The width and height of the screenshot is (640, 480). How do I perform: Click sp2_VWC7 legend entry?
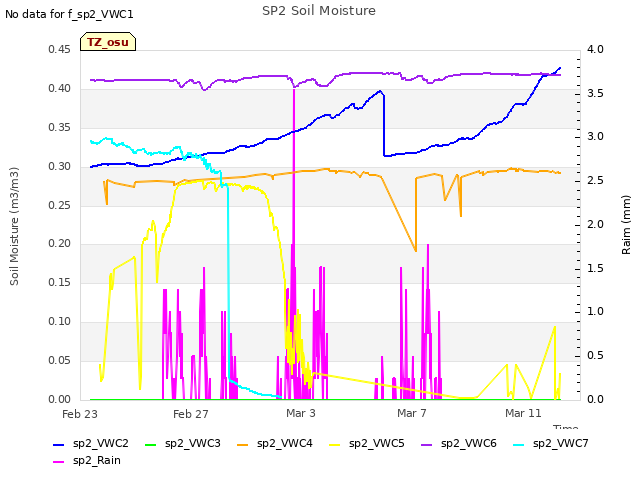(x=551, y=443)
